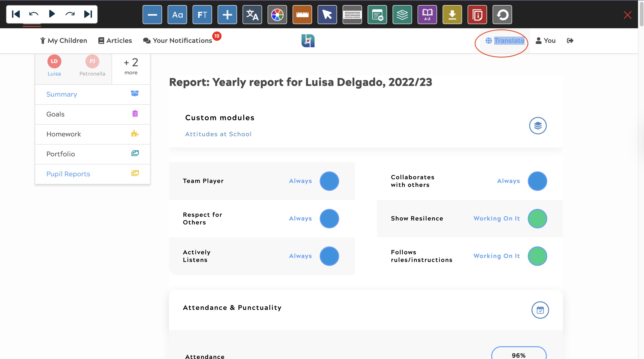Viewport: 644px width, 359px height.
Task: Open the translation tool icon in toolbar
Action: tap(252, 15)
